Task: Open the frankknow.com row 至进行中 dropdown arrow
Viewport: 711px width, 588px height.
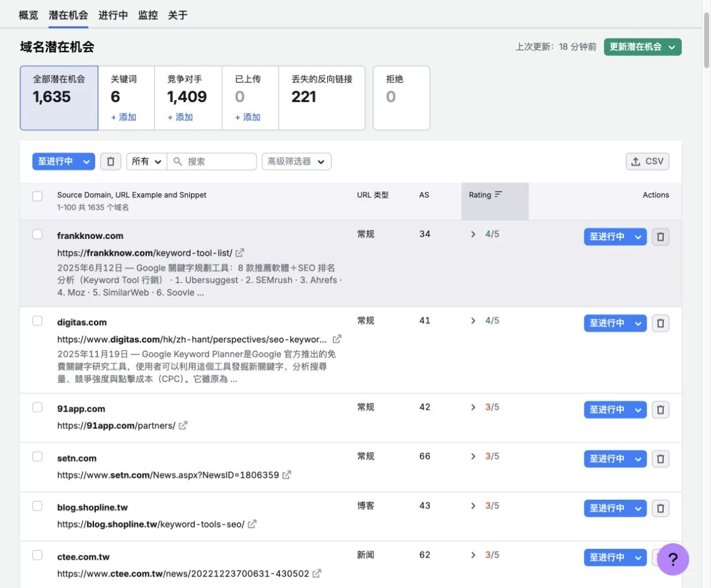Action: pos(638,237)
